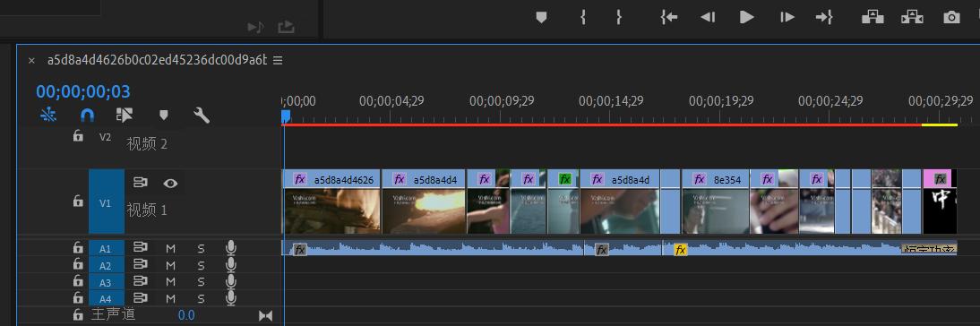Toggle the A4 track targeting button

click(x=107, y=298)
